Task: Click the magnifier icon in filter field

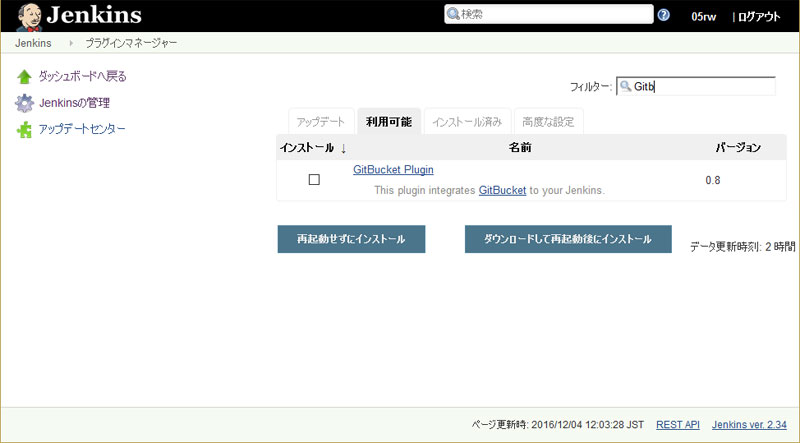Action: (x=625, y=86)
